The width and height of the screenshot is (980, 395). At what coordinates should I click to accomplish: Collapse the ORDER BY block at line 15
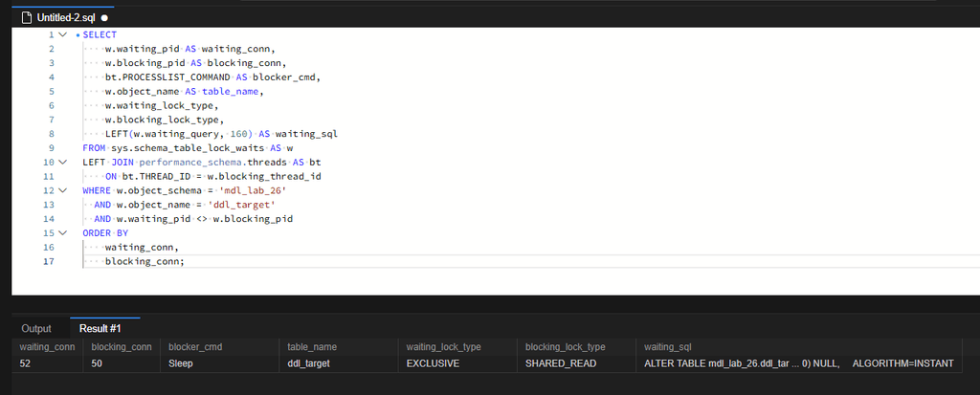coord(62,232)
